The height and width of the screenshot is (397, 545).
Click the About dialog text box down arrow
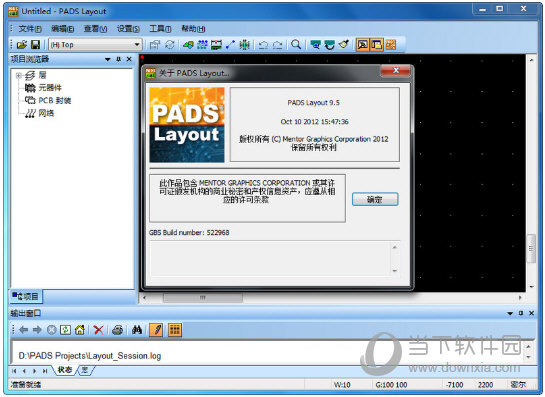coord(394,270)
